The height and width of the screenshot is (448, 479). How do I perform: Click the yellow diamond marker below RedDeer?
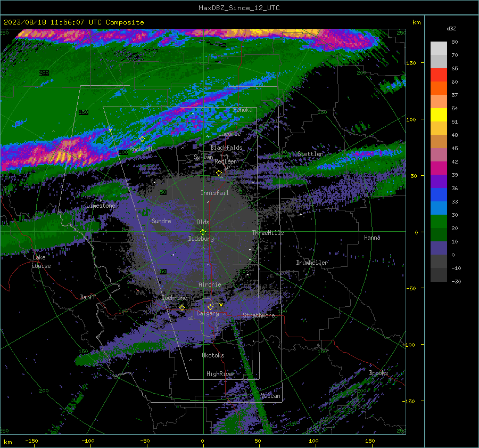(219, 173)
